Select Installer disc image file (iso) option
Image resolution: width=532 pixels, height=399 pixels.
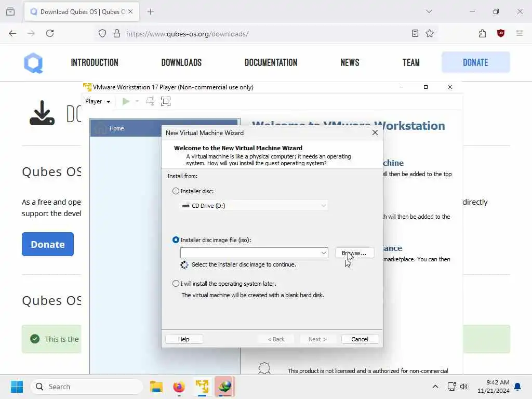click(176, 240)
